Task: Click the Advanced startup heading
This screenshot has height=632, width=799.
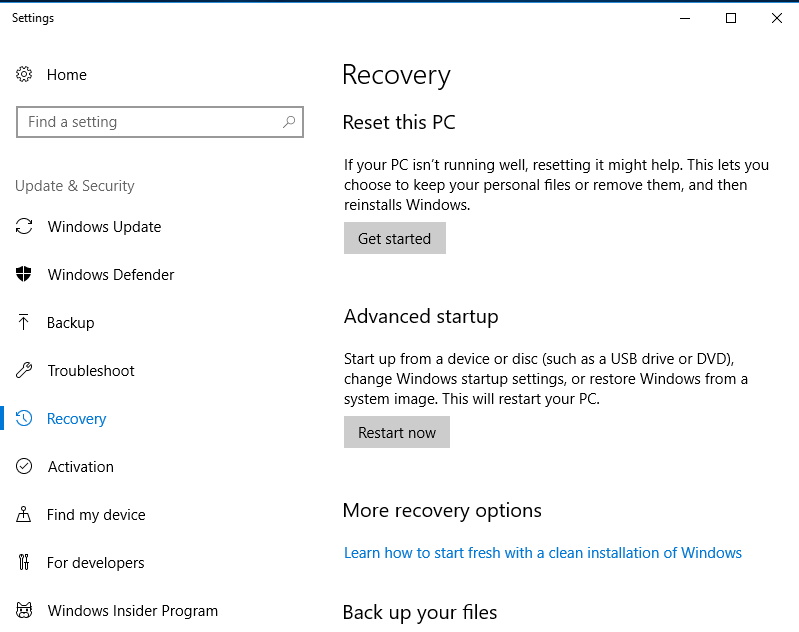Action: point(421,317)
